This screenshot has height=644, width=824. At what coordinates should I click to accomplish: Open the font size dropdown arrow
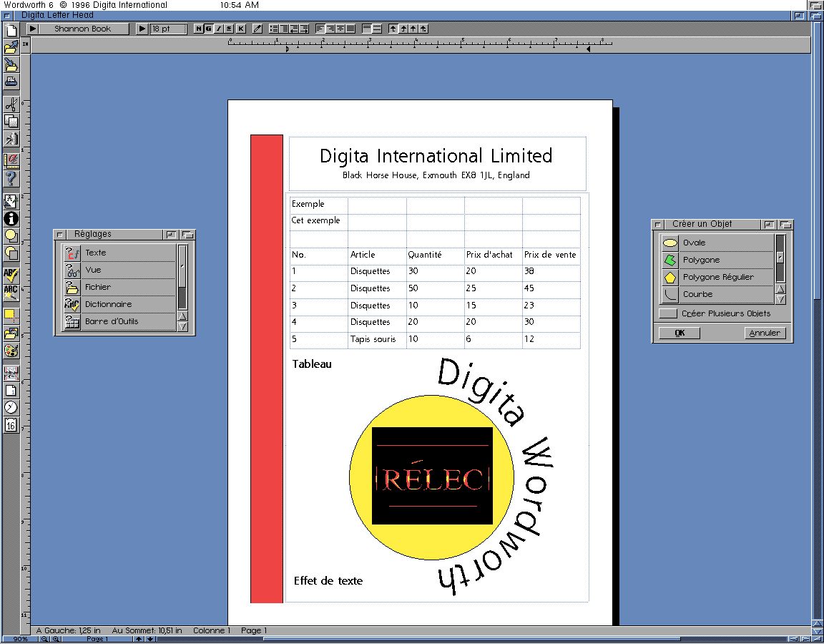click(x=142, y=29)
